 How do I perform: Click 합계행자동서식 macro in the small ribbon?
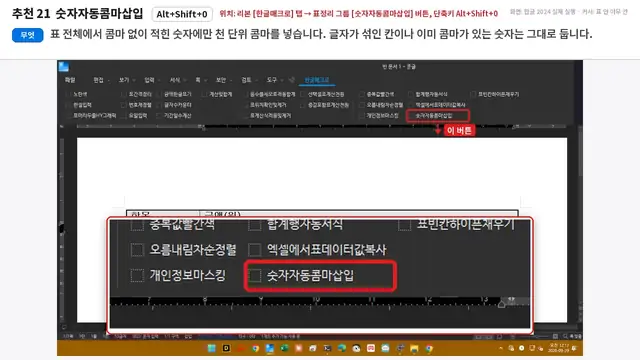click(x=428, y=94)
